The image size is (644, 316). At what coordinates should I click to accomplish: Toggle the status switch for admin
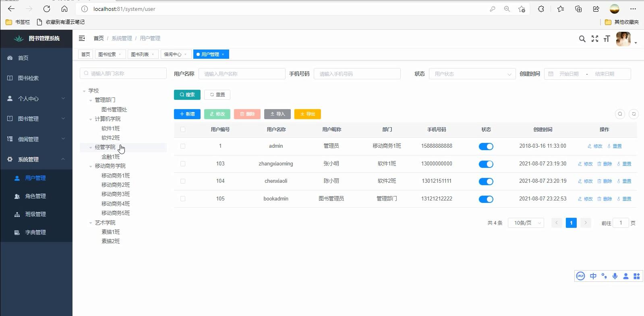coord(486,147)
